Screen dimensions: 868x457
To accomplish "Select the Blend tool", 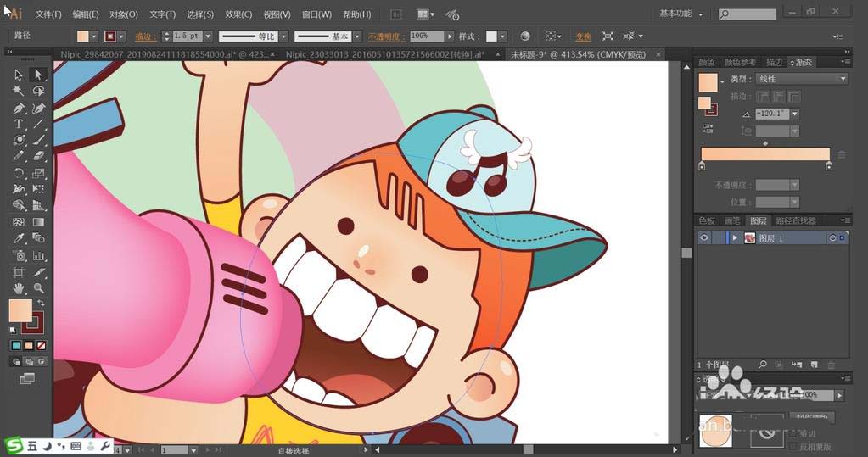I will (x=38, y=238).
